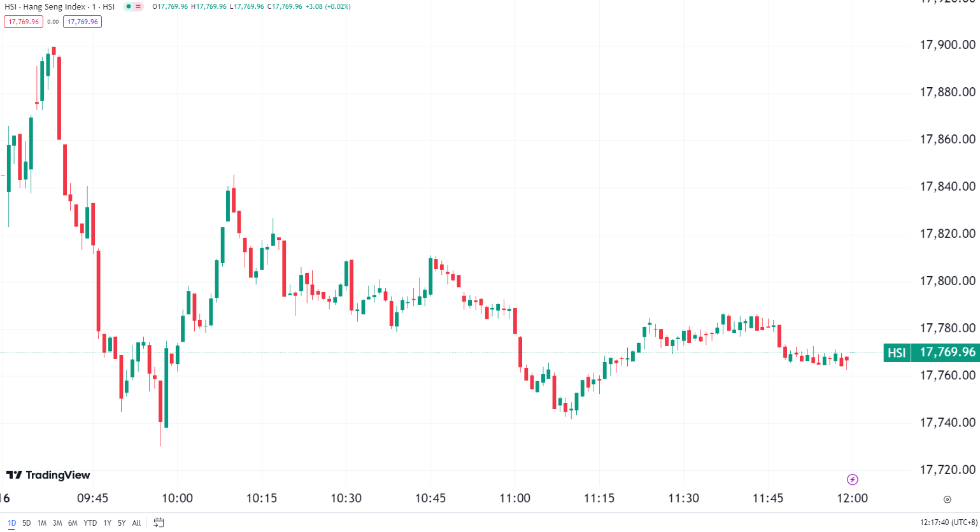Viewport: 980px width, 532px height.
Task: Open the go-to-date calendar icon
Action: click(157, 522)
